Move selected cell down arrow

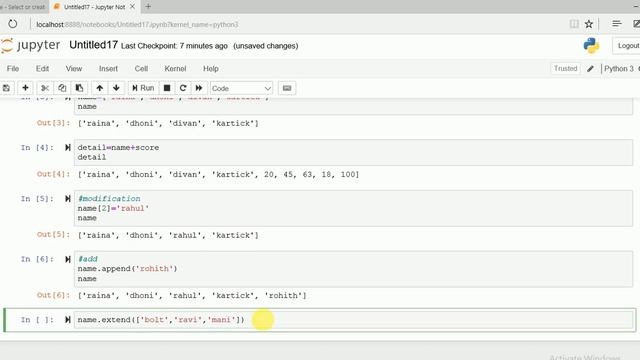coord(116,88)
